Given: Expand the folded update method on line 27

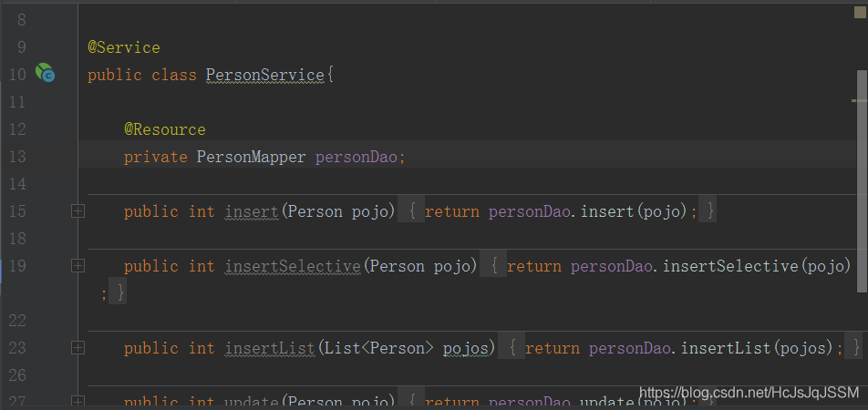Looking at the screenshot, I should pos(77,401).
